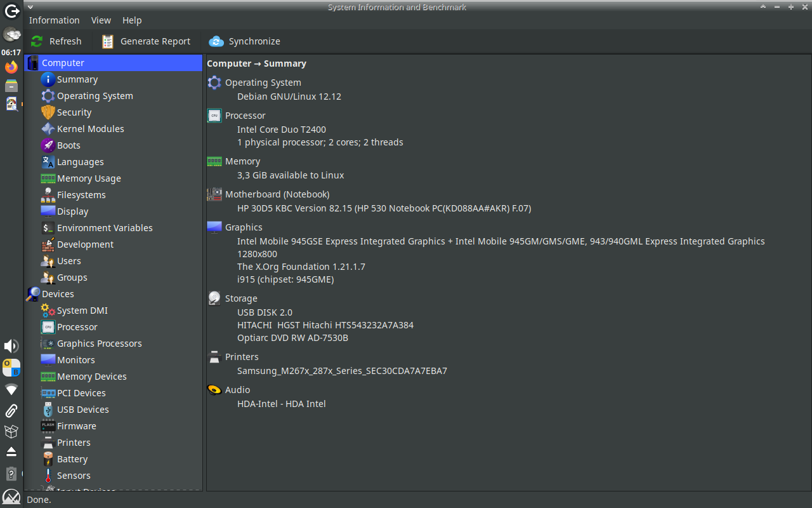Click the Refresh toolbar button
Screen dimensions: 812x508
[56, 41]
